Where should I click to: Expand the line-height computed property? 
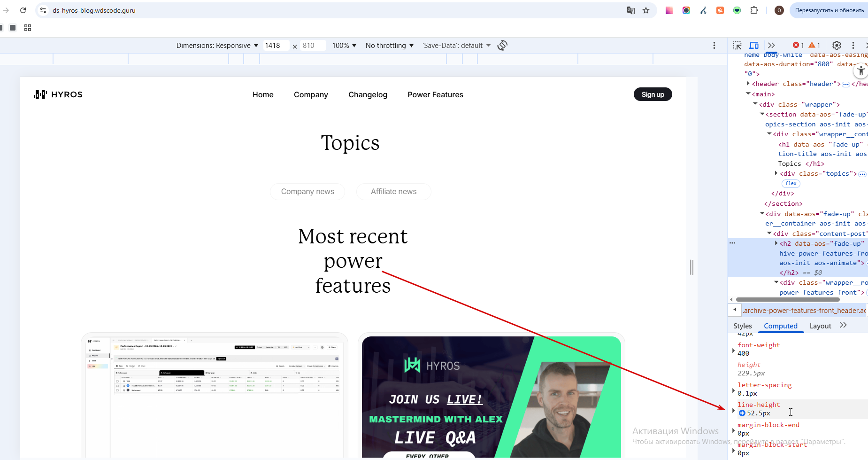[734, 410]
